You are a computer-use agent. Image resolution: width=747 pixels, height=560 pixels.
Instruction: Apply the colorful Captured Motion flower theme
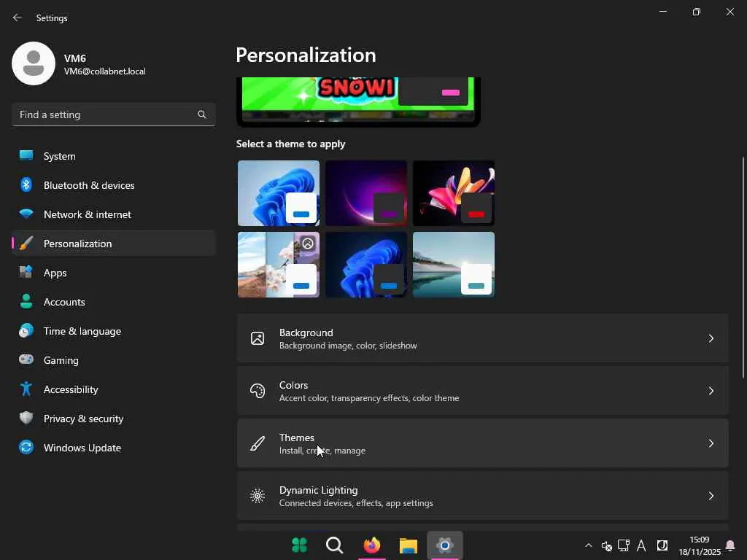[454, 192]
